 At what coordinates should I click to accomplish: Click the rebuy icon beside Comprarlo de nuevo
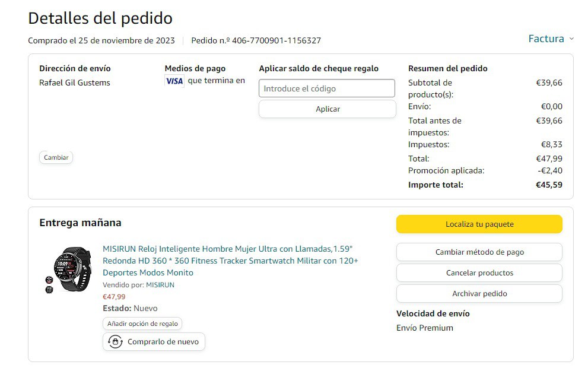(x=116, y=342)
